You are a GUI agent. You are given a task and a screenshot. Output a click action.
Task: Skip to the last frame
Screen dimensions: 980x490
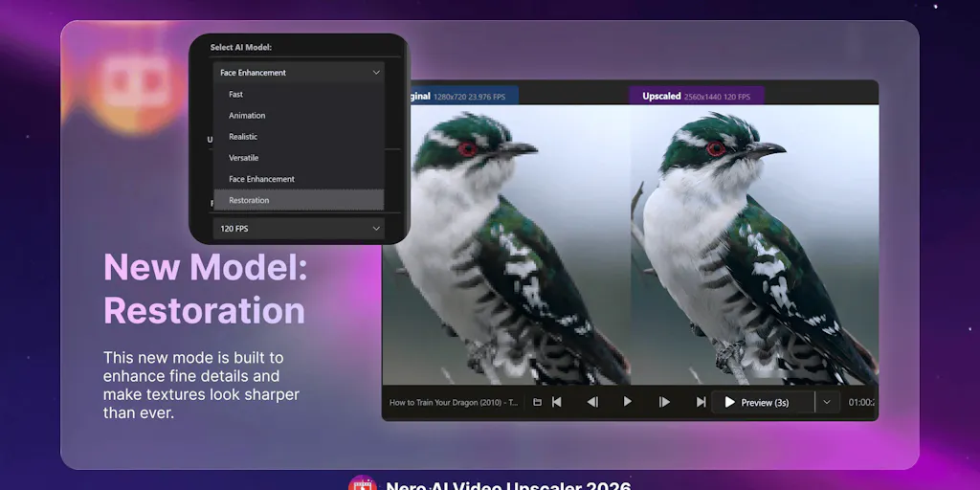(702, 402)
